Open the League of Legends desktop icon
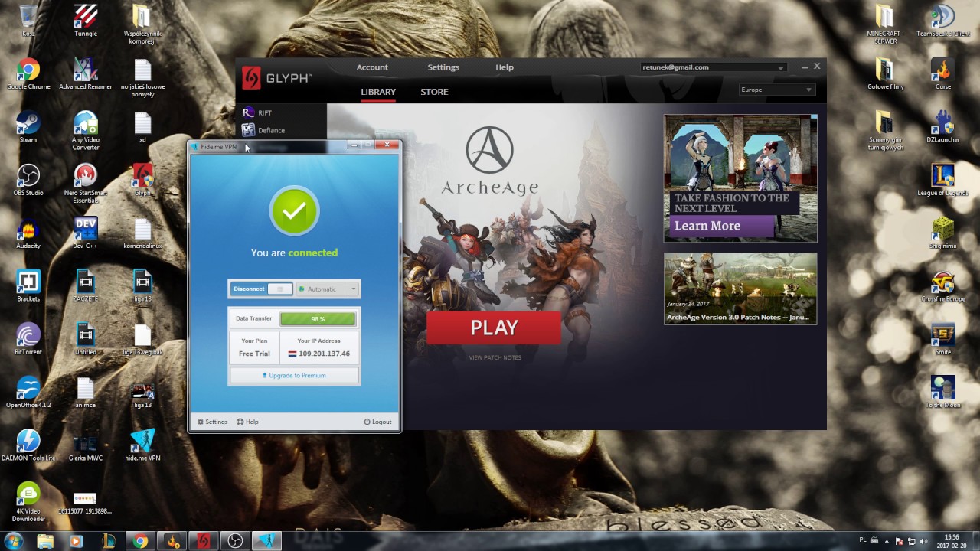The height and width of the screenshot is (551, 980). 942,179
